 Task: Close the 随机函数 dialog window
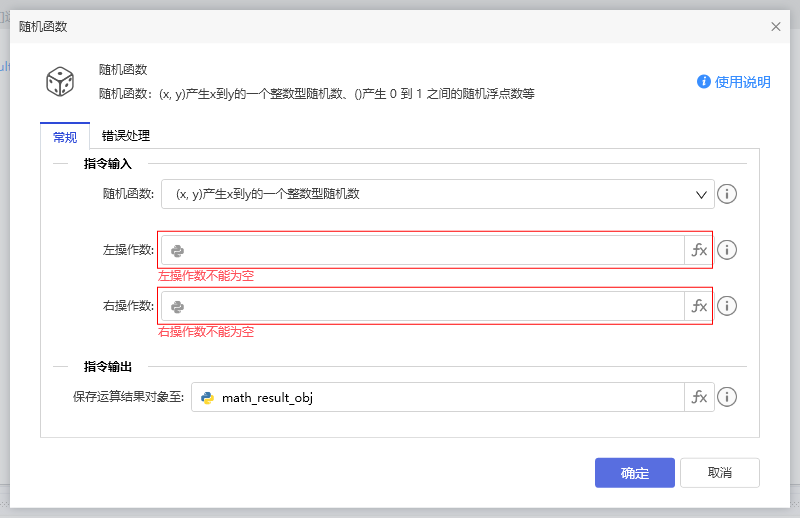click(776, 27)
